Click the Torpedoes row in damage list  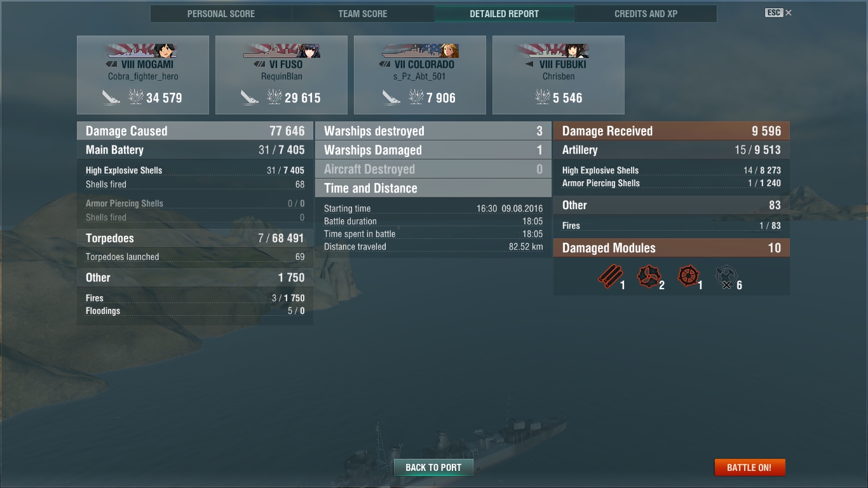tap(195, 238)
